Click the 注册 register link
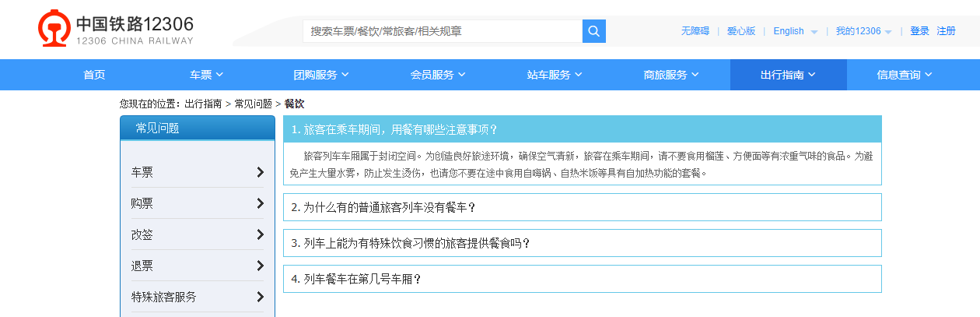 point(946,31)
